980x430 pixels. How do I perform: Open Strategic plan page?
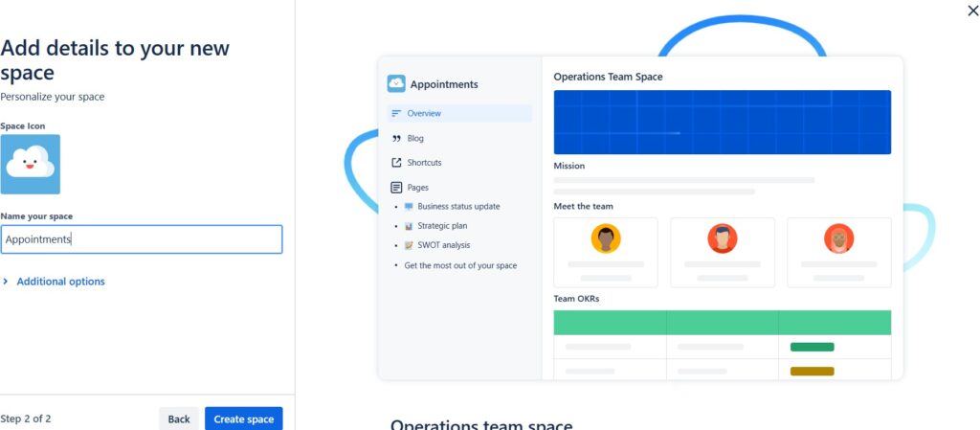[x=442, y=226]
